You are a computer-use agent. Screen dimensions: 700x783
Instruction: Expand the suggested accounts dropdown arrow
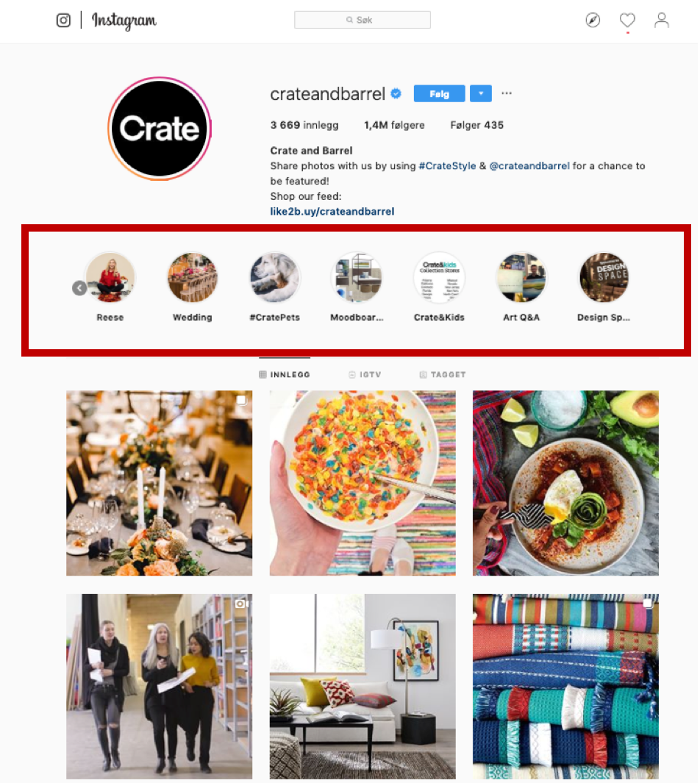click(x=481, y=93)
